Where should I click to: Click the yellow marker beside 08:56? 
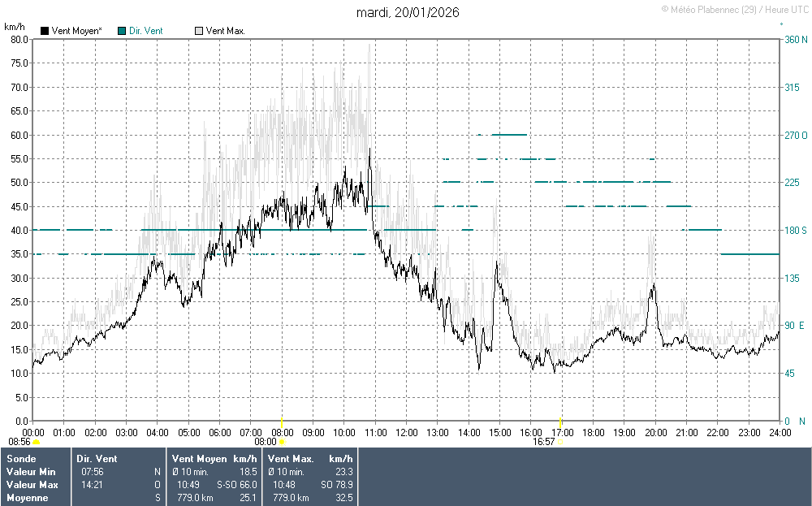click(x=36, y=442)
